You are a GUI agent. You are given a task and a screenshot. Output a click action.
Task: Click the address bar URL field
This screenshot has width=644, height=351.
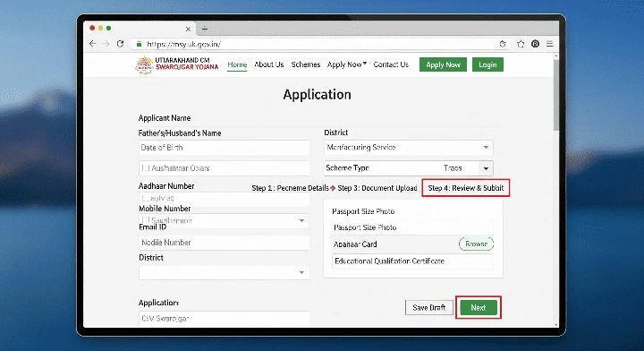tap(320, 44)
